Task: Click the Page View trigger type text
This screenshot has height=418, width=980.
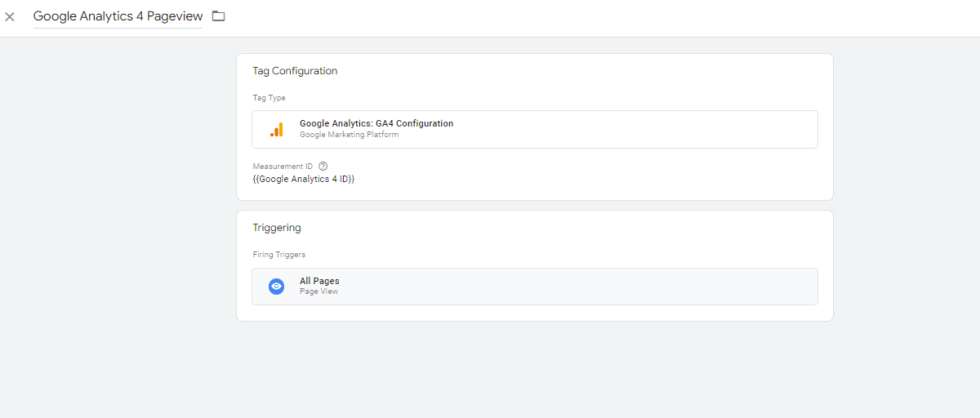Action: click(318, 291)
